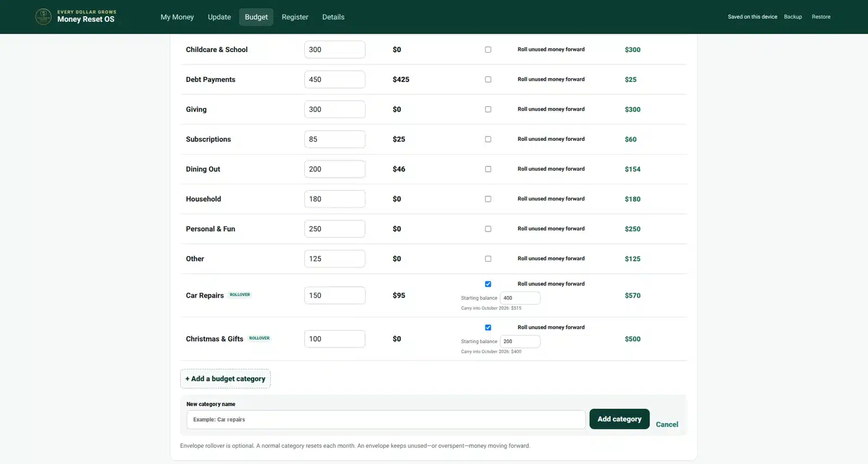
Task: Click the Other category budget field
Action: point(335,259)
